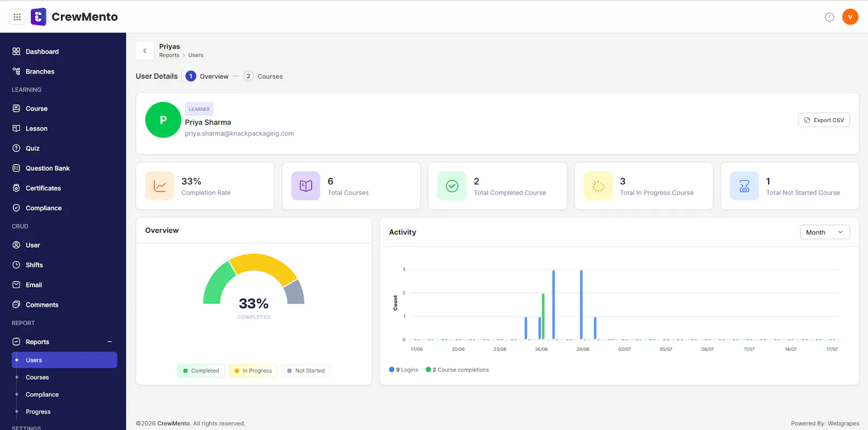This screenshot has height=430, width=868.
Task: Toggle the Logins series legend
Action: click(x=404, y=370)
